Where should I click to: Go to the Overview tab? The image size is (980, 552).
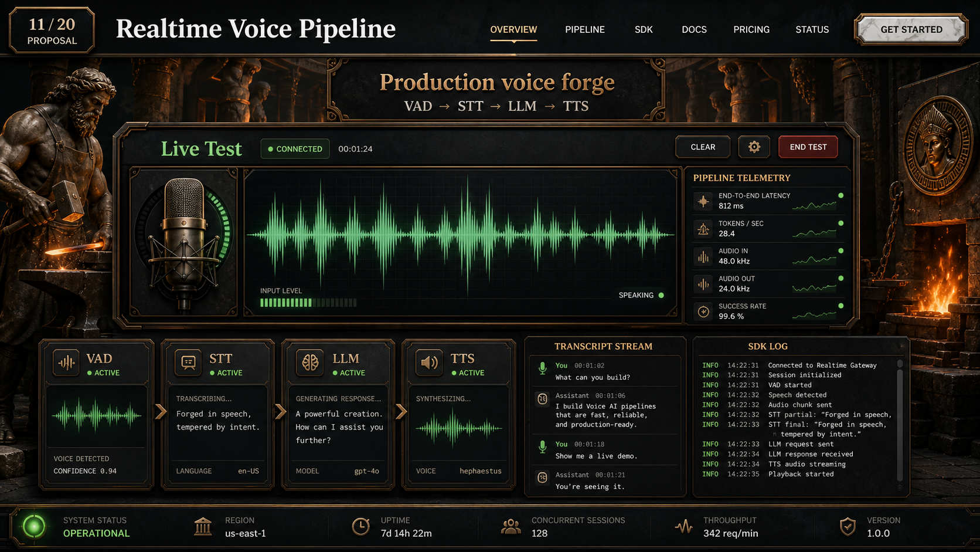point(513,29)
